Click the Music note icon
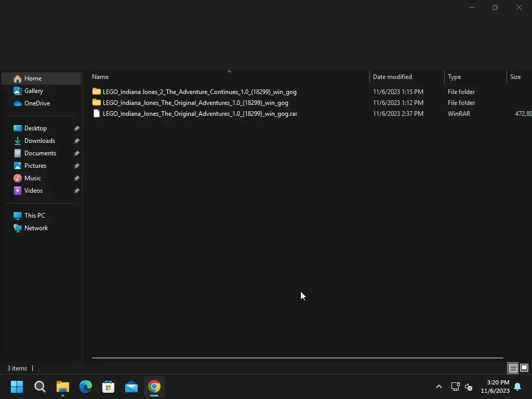This screenshot has width=532, height=399. [x=17, y=178]
